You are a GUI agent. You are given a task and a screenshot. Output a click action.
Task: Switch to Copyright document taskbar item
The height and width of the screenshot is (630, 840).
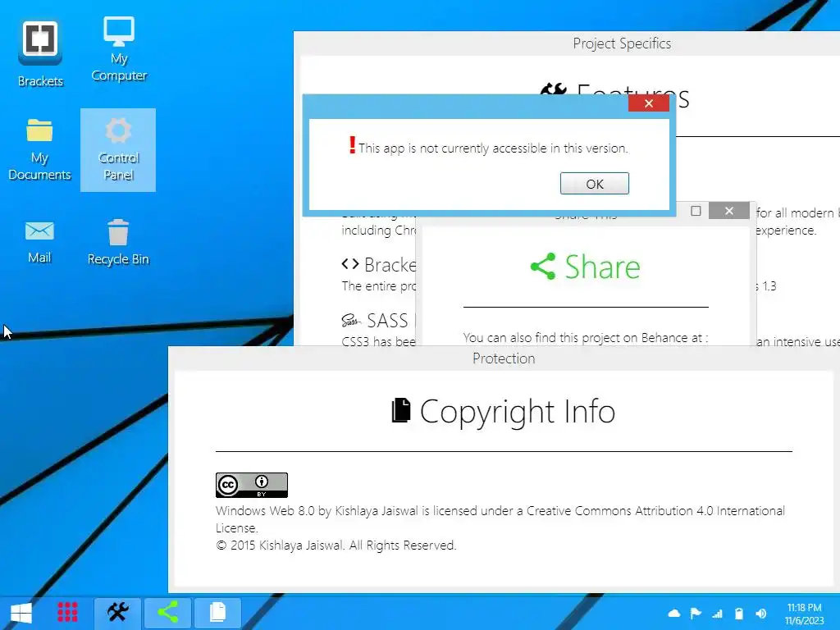(x=217, y=612)
